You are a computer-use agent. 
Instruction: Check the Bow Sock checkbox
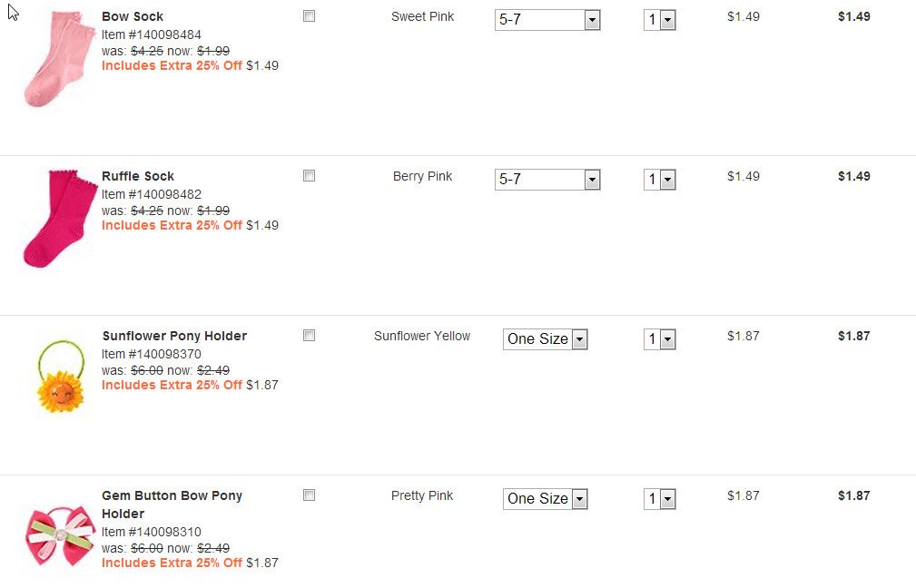[309, 16]
